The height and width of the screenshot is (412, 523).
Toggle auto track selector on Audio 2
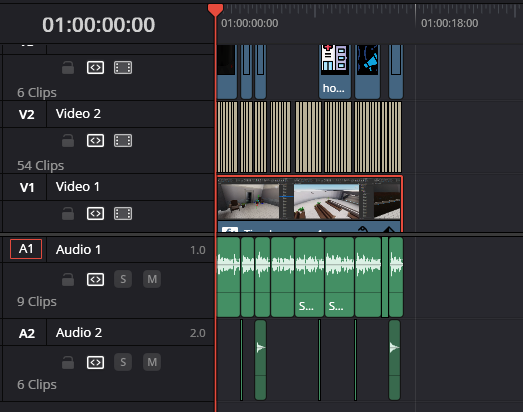click(x=95, y=362)
